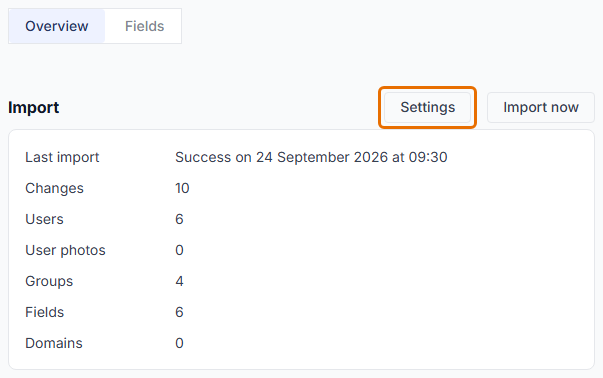The width and height of the screenshot is (603, 378).
Task: Click the Import now button
Action: 541,107
